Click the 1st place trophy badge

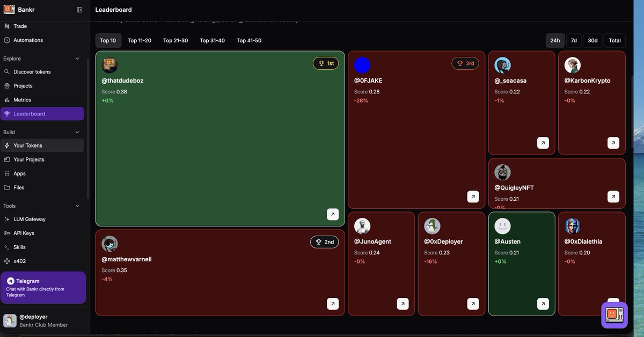pyautogui.click(x=326, y=63)
